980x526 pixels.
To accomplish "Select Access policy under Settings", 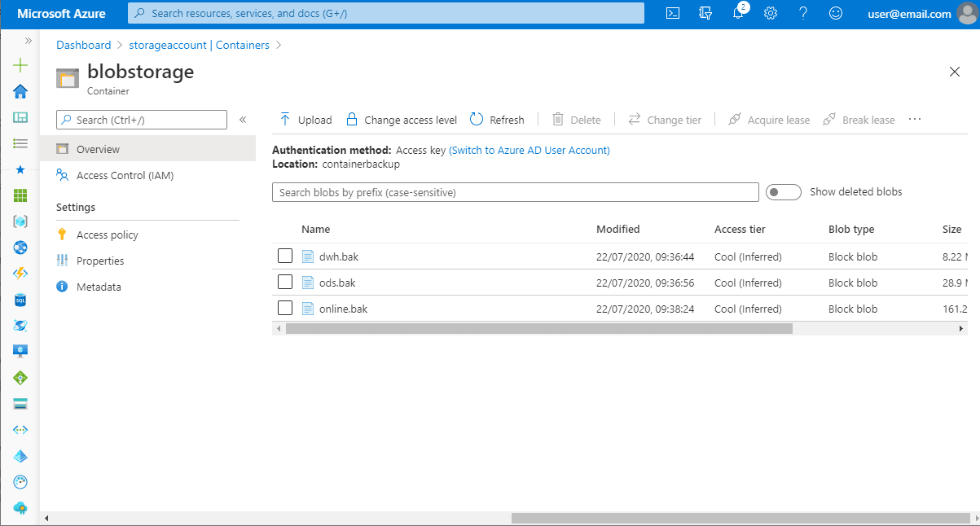I will point(108,235).
